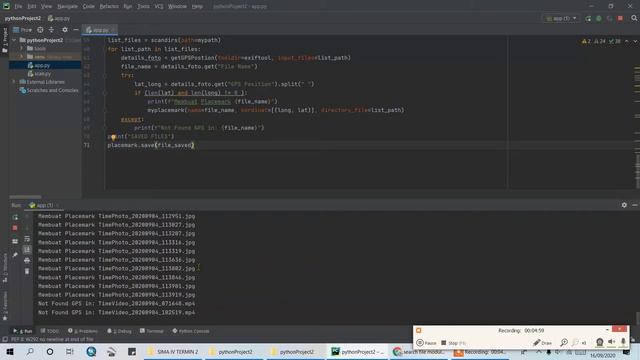Image resolution: width=640 pixels, height=360 pixels.
Task: Hide the Project panel with minus icon
Action: coord(76,30)
